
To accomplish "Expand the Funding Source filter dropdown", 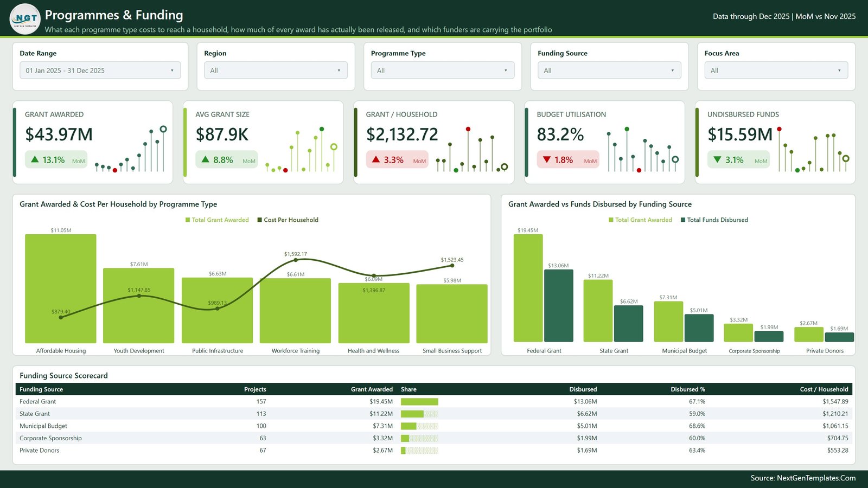I will (609, 70).
